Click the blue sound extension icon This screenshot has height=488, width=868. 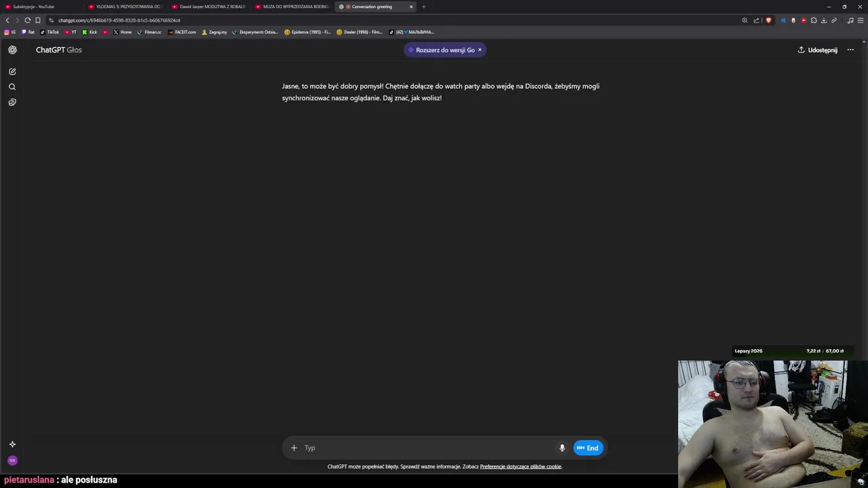click(783, 20)
